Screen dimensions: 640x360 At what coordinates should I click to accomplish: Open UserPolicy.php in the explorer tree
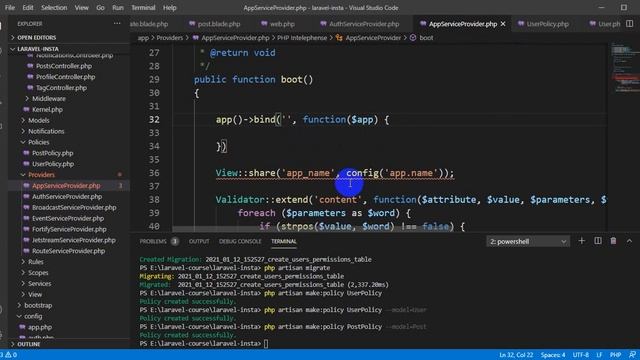coord(53,164)
